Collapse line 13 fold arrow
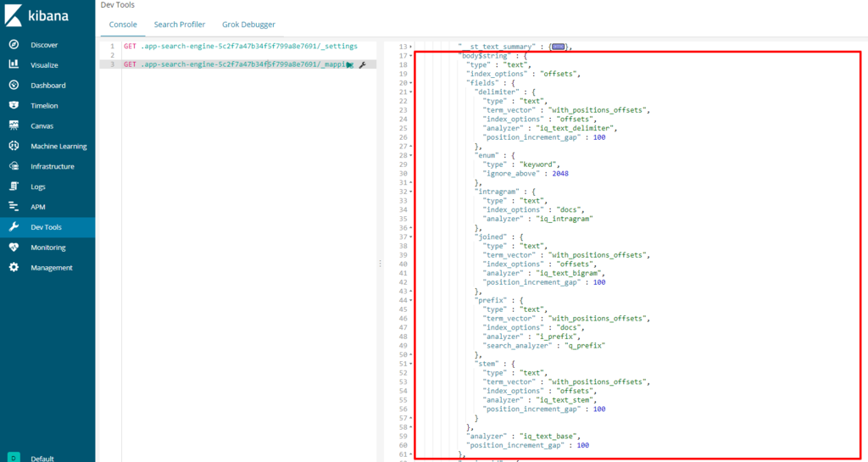Viewport: 868px width, 462px height. click(410, 47)
